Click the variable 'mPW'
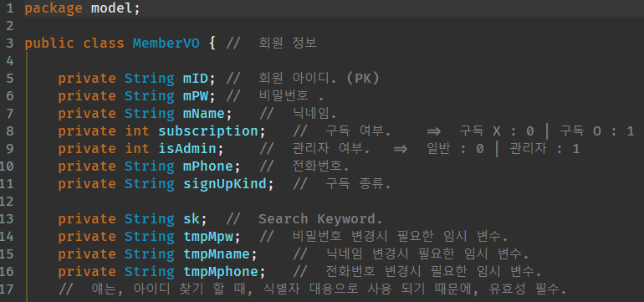644x302 pixels. pos(195,95)
